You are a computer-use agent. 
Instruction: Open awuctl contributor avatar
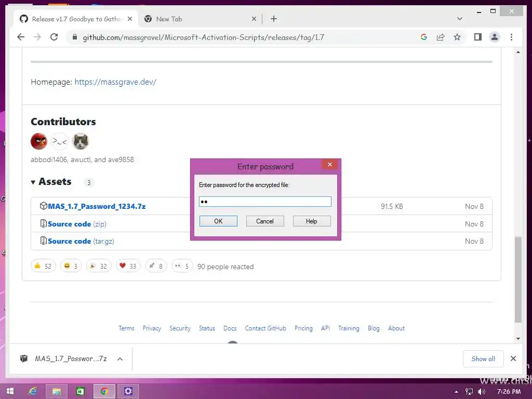(x=60, y=141)
